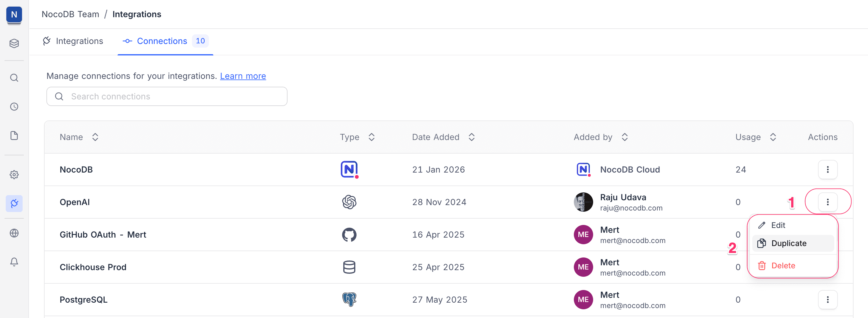Follow the Learn more link
This screenshot has width=868, height=318.
point(243,76)
